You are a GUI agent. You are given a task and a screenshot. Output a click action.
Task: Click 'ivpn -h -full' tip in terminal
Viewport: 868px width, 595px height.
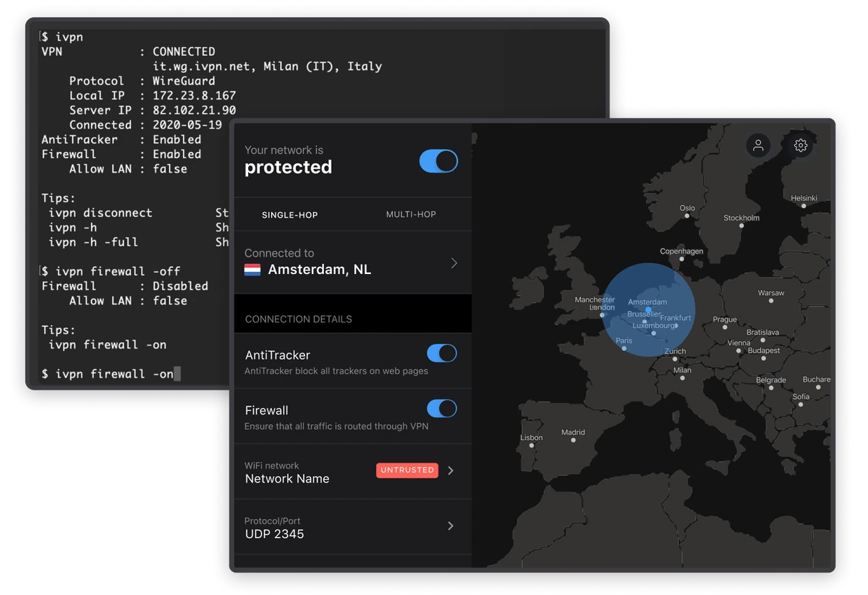point(93,242)
